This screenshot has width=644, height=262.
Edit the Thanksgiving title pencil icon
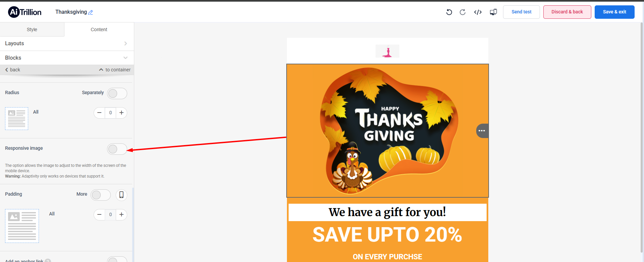[x=90, y=12]
